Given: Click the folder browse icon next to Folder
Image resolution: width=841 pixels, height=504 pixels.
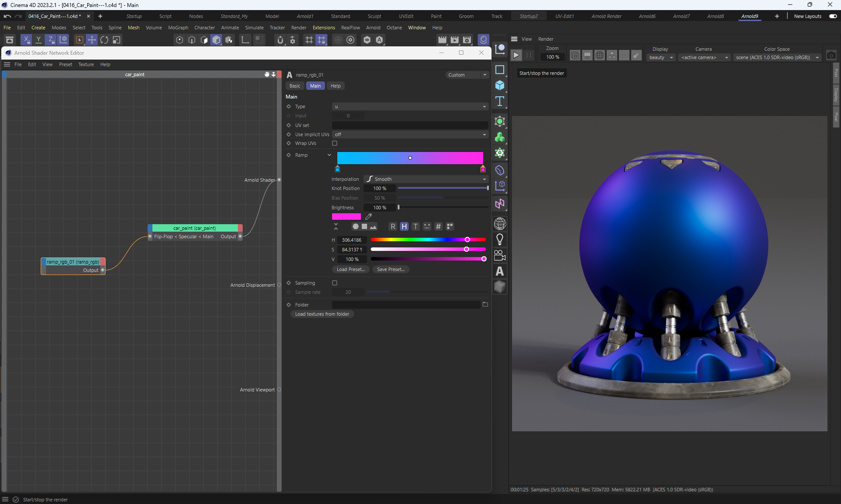Looking at the screenshot, I should (x=485, y=304).
